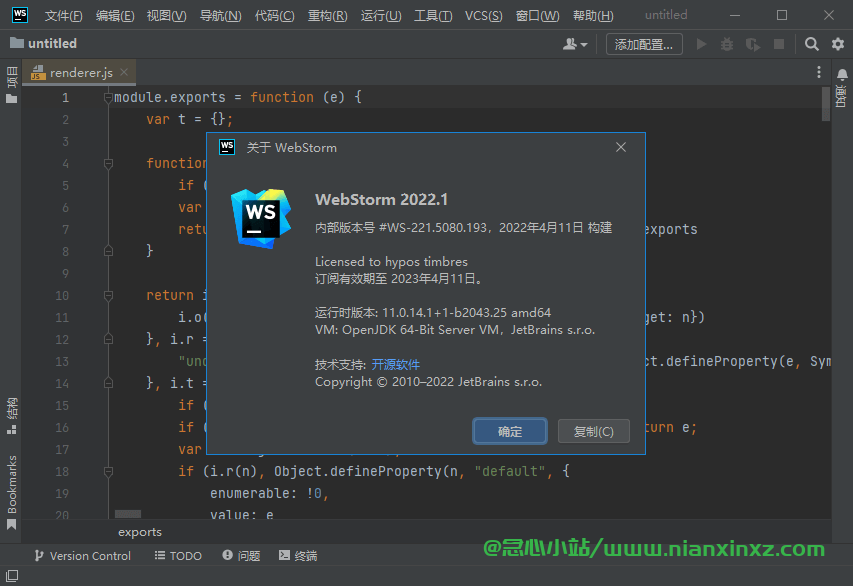Toggle fold end marker at line 8
The height and width of the screenshot is (586, 853).
tap(108, 251)
